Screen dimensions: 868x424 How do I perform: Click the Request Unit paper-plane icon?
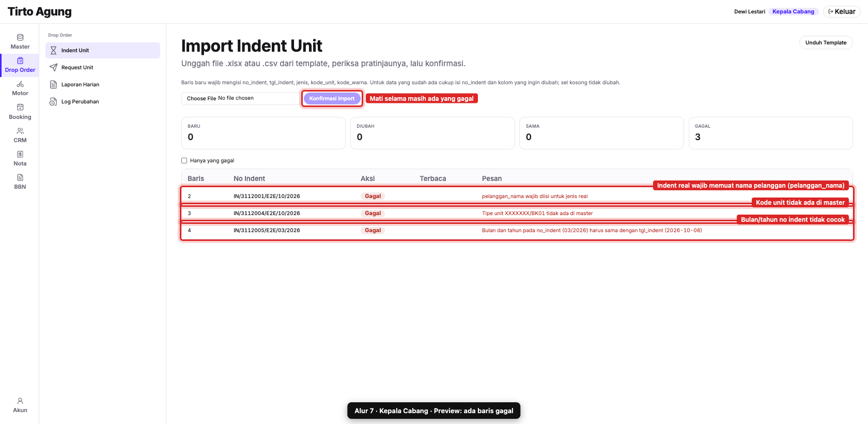pos(53,67)
